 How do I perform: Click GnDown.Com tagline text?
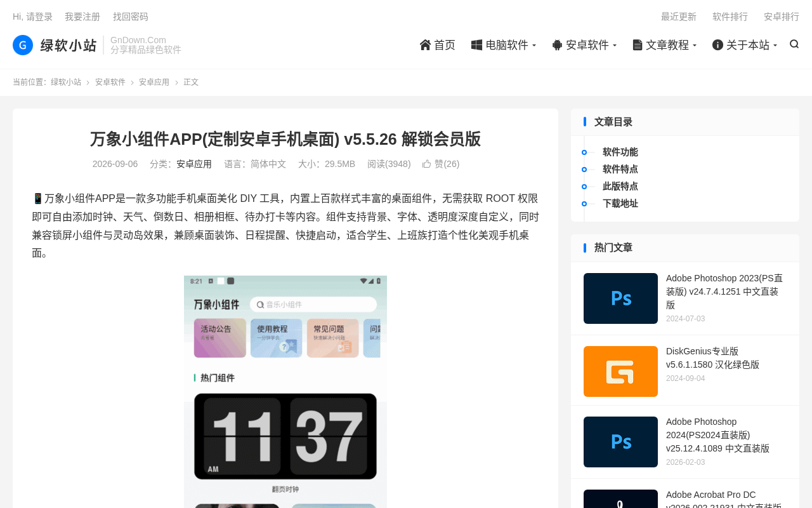point(138,40)
